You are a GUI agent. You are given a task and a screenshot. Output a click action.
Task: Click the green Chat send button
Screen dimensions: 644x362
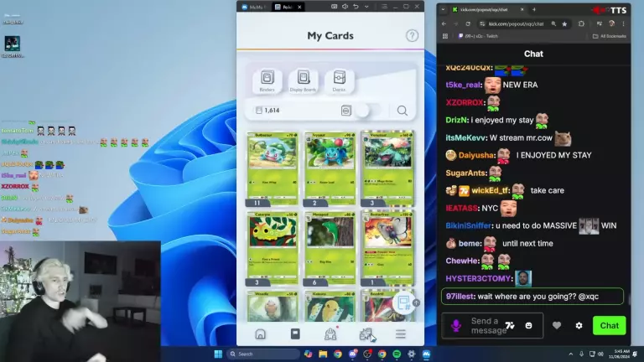pyautogui.click(x=609, y=325)
